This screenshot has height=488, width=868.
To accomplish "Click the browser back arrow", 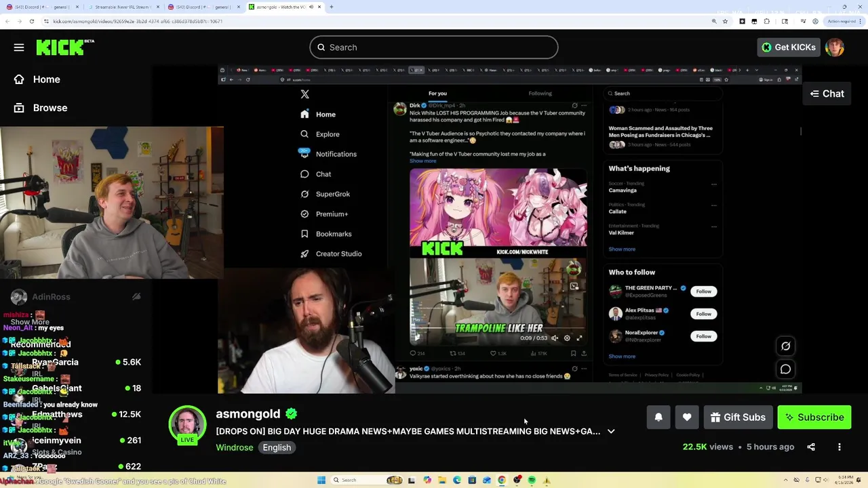I will click(x=7, y=21).
